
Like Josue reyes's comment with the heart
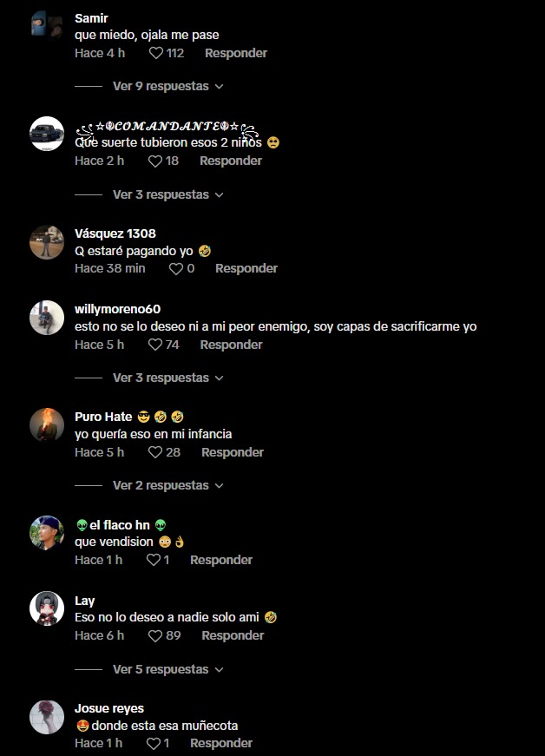[x=154, y=744]
